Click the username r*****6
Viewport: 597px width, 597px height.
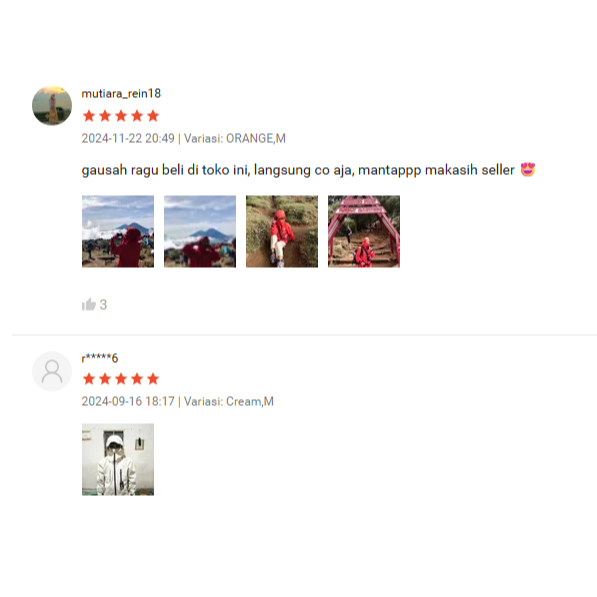100,358
